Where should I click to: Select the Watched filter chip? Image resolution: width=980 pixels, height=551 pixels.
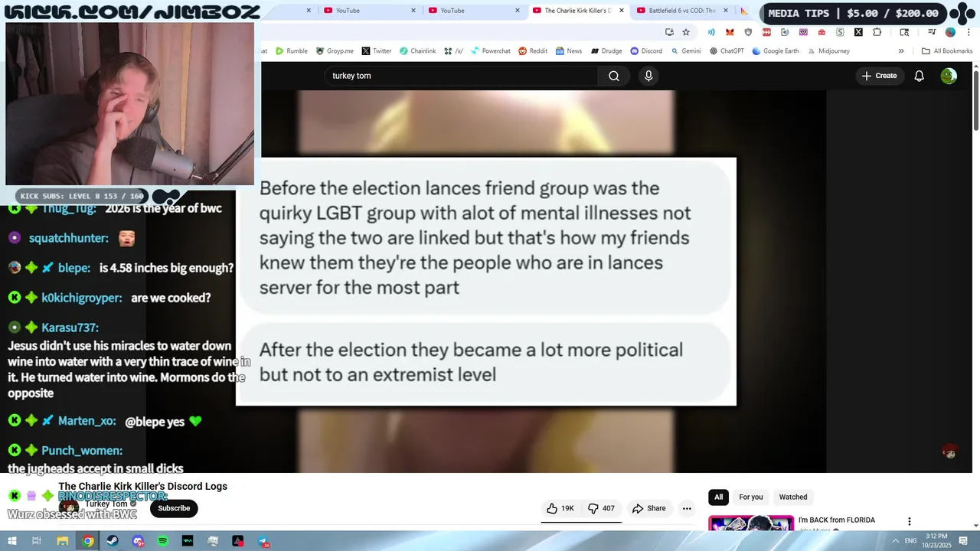pyautogui.click(x=793, y=497)
